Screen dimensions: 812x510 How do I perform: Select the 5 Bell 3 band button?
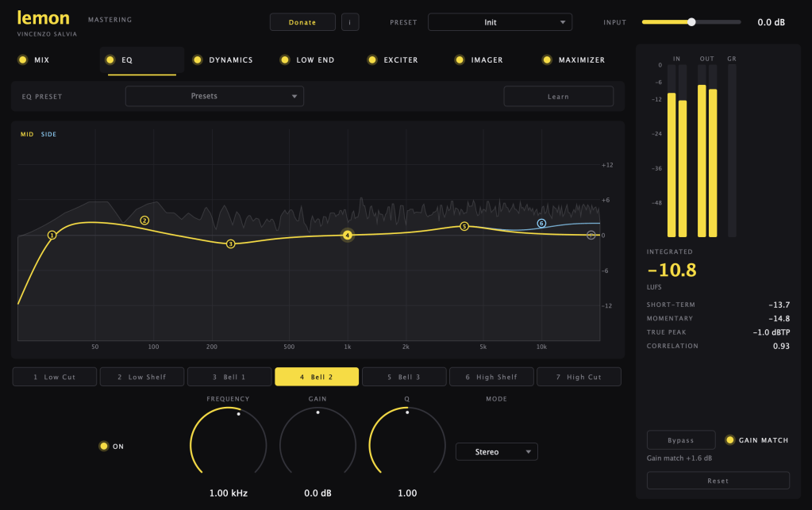pos(404,377)
